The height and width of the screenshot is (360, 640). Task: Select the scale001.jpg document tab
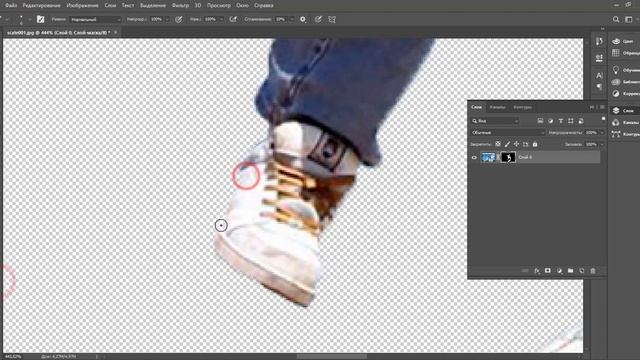(x=58, y=32)
